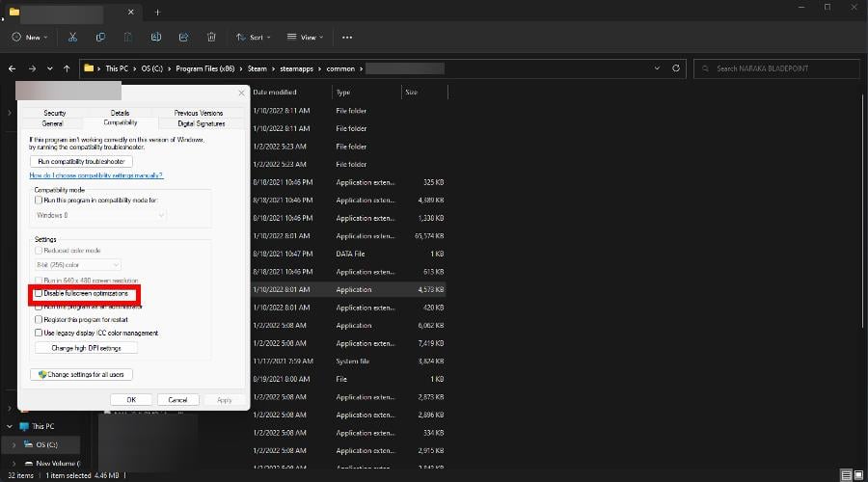Click the Rename icon in toolbar
Image resolution: width=868 pixels, height=482 pixels.
(156, 37)
